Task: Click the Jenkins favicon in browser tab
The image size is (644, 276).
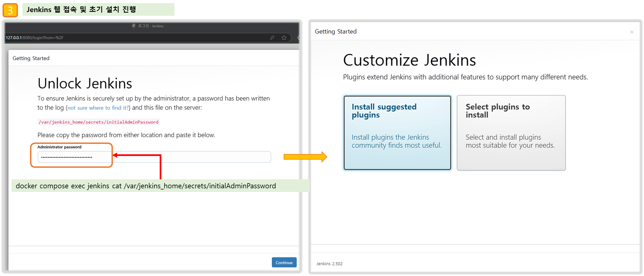Action: click(134, 26)
